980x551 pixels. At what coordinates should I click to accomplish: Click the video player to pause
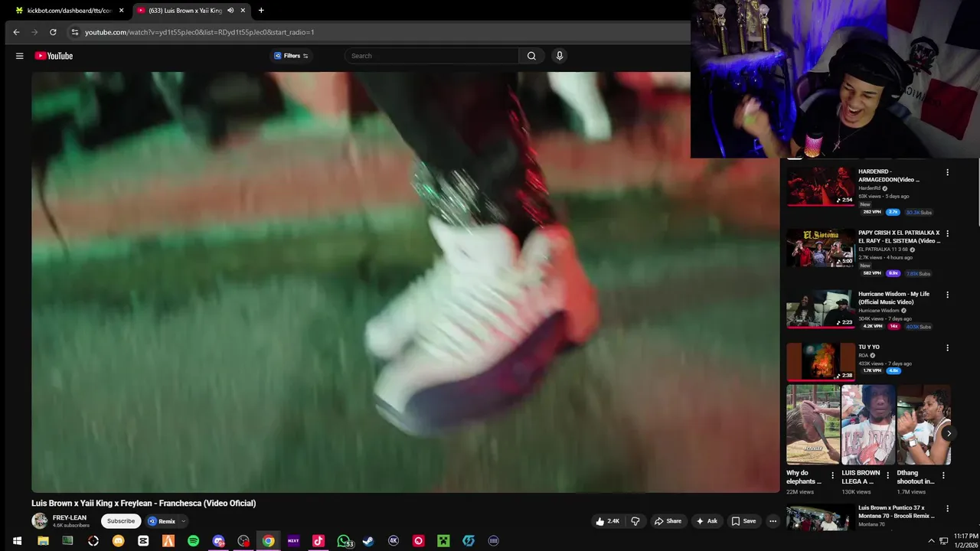(x=405, y=282)
